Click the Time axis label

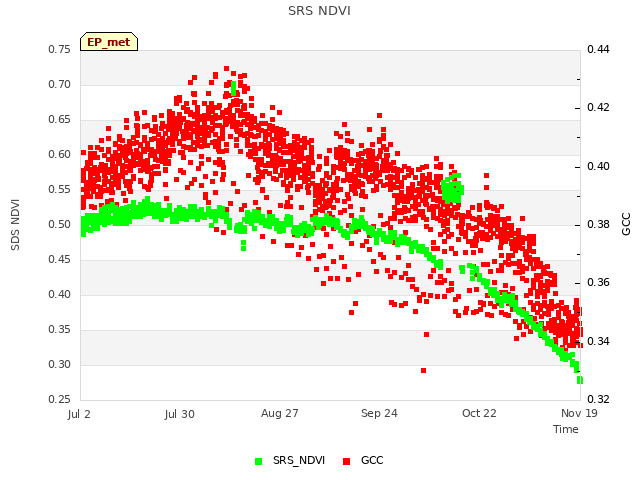click(x=565, y=429)
